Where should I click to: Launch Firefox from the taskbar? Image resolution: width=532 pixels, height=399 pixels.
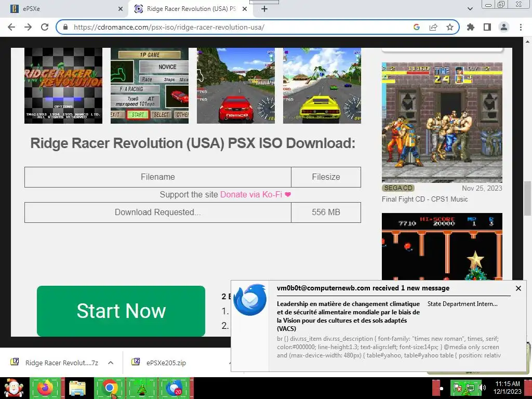(45, 388)
